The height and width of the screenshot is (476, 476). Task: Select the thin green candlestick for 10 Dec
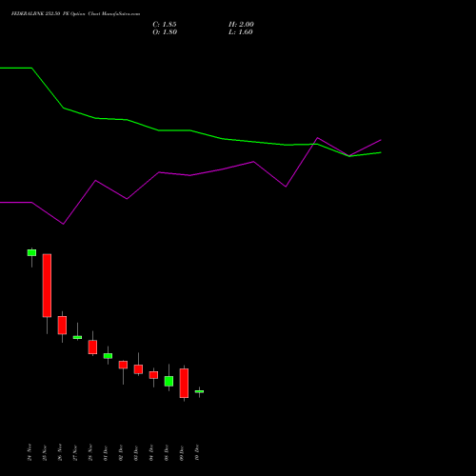(199, 391)
